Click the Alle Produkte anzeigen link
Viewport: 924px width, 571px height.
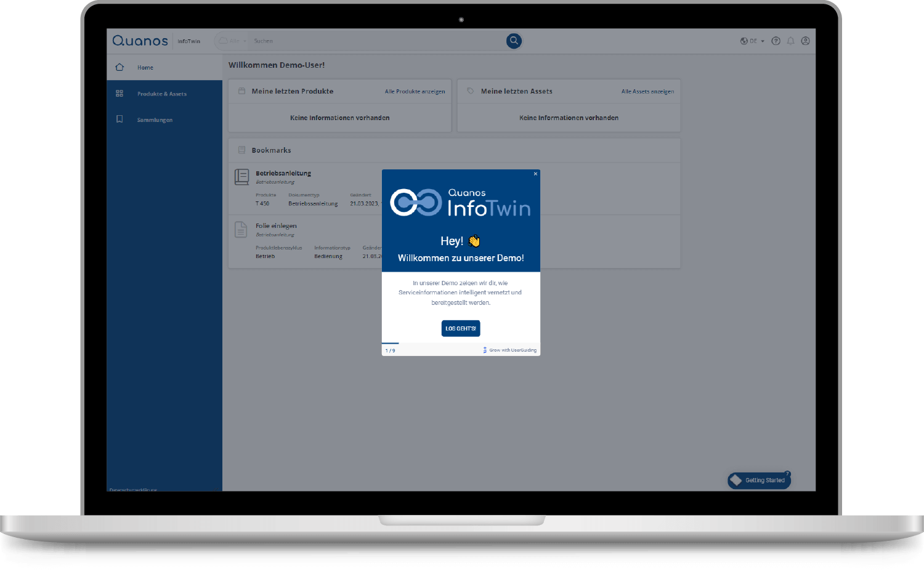click(x=415, y=92)
